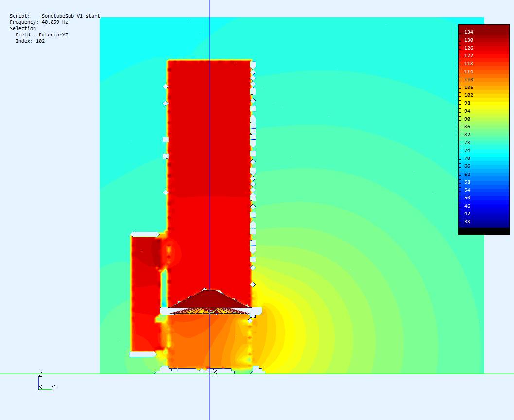The image size is (514, 420).
Task: Click the script name 'SonotubeSub V1 start'
Action: [71, 16]
